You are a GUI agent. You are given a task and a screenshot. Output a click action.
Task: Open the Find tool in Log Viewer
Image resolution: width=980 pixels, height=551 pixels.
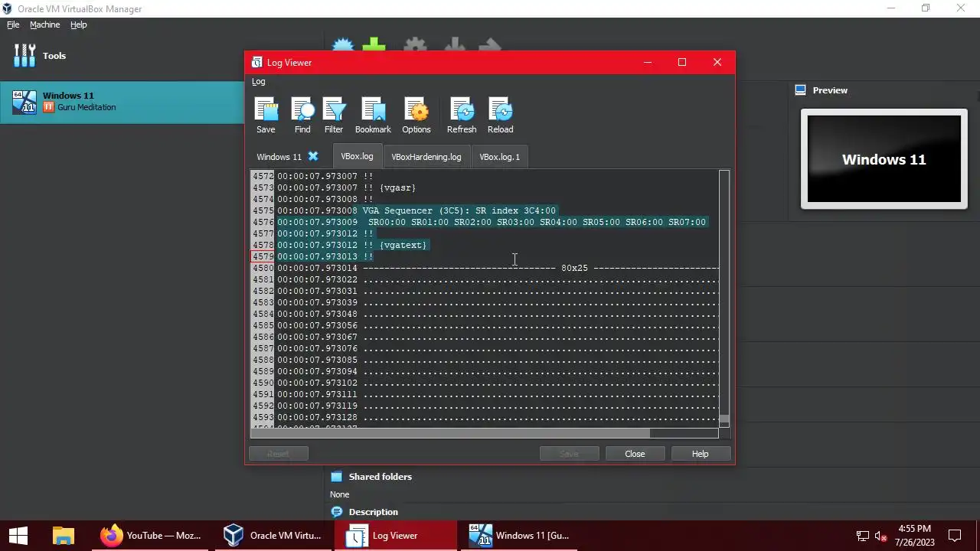pyautogui.click(x=302, y=116)
